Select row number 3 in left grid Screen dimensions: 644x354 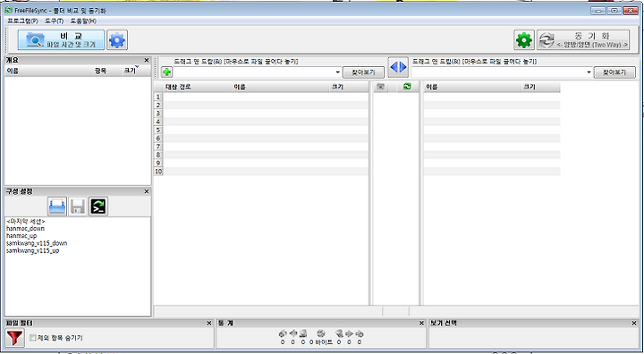[158, 114]
